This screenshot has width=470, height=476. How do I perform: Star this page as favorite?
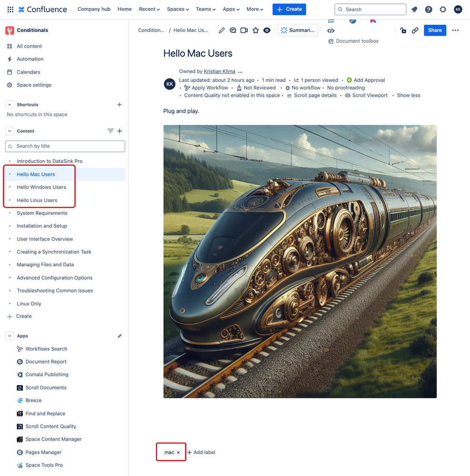tap(255, 30)
